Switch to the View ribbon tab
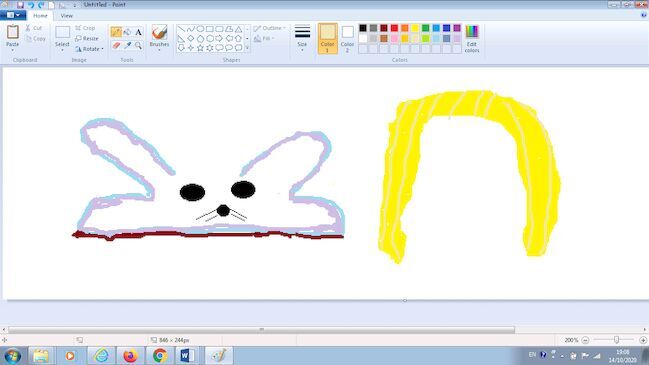 (67, 16)
